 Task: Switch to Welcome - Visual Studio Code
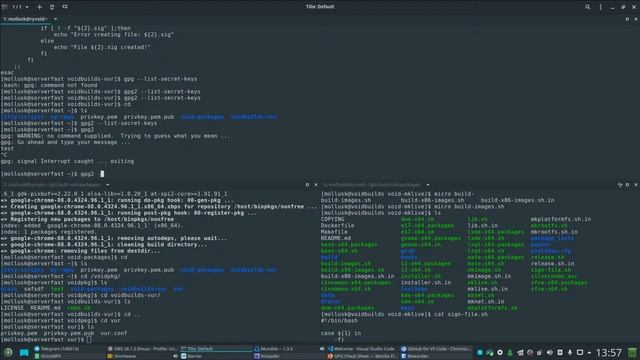click(x=361, y=349)
